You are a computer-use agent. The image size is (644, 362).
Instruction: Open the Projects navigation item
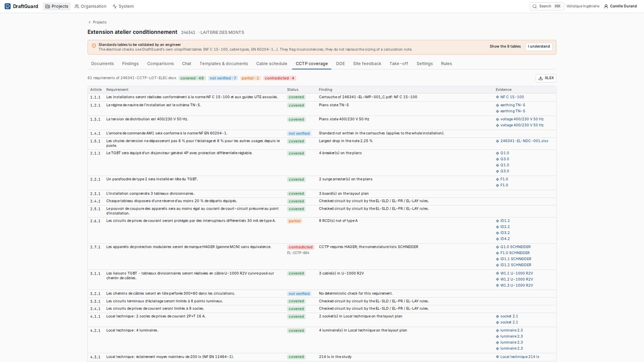coord(57,6)
